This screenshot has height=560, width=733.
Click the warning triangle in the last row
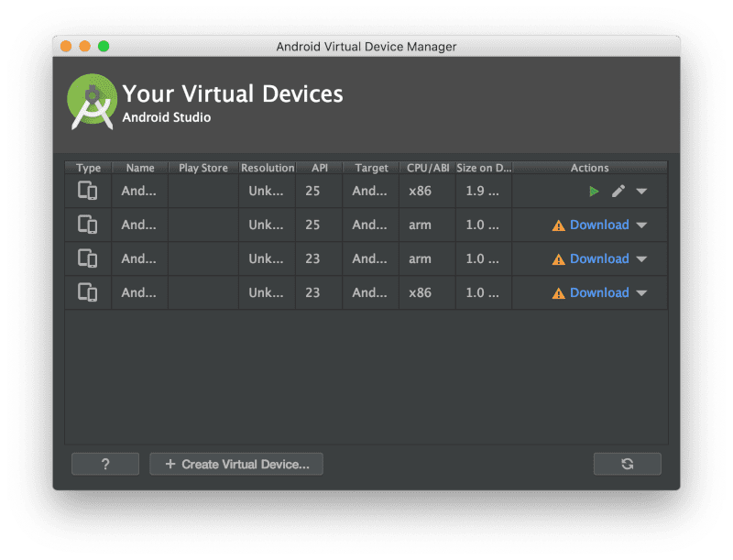558,292
